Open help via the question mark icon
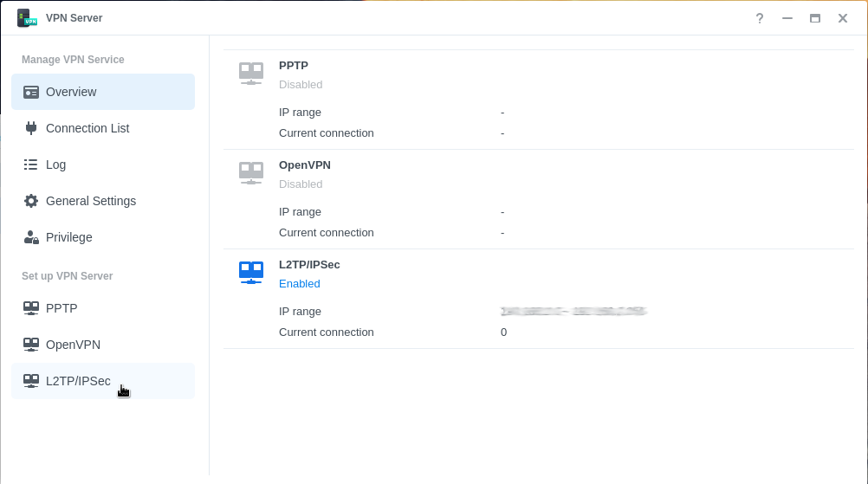 click(760, 18)
